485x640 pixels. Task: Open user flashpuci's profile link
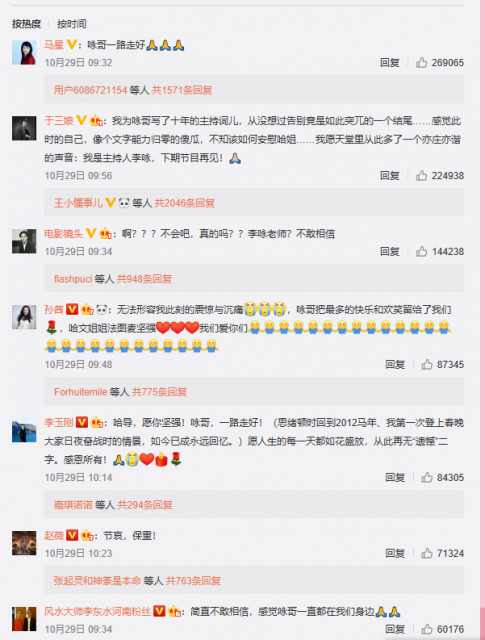coord(73,279)
